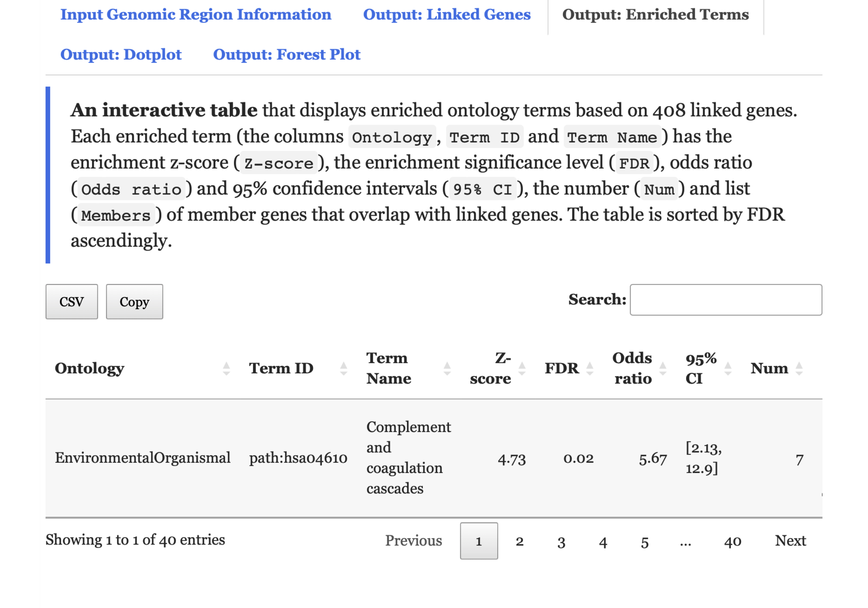The image size is (868, 608).
Task: Sort table by Ontology column arrows
Action: pyautogui.click(x=226, y=368)
